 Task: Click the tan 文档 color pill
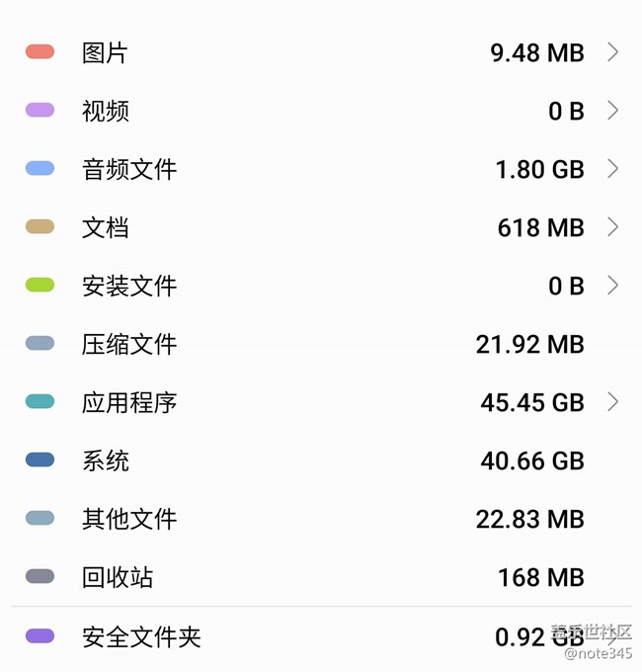[x=40, y=227]
